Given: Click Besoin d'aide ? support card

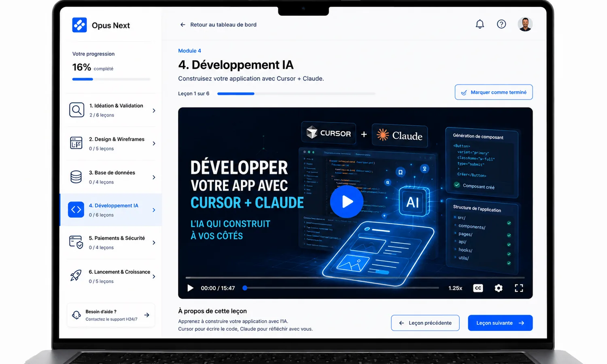Looking at the screenshot, I should click(x=111, y=315).
